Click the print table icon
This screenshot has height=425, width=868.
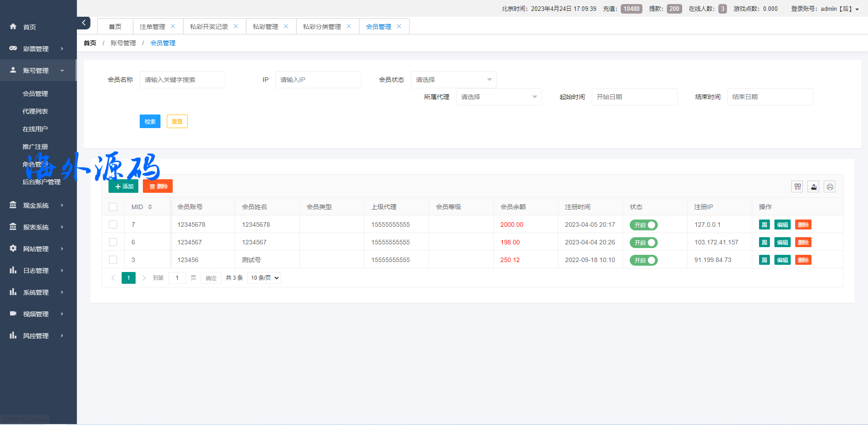point(830,186)
